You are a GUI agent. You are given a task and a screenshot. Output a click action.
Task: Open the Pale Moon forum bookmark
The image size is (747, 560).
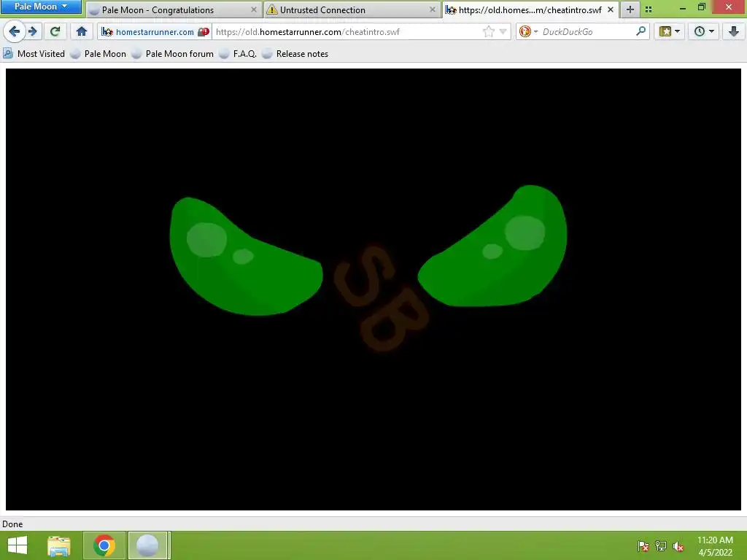173,54
